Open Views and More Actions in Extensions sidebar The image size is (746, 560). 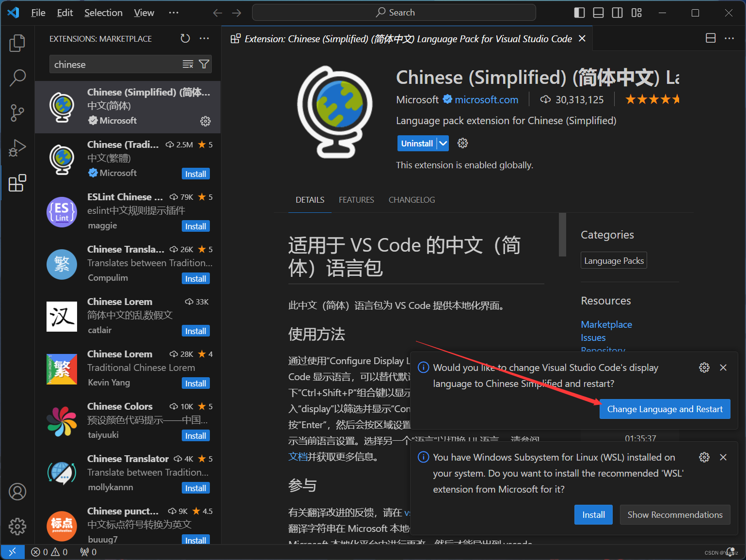point(205,38)
